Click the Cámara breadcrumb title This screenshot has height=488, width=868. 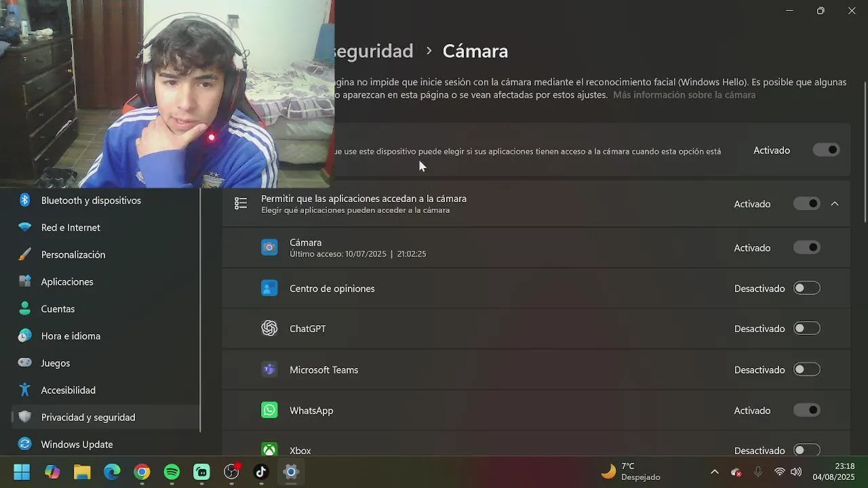click(475, 51)
